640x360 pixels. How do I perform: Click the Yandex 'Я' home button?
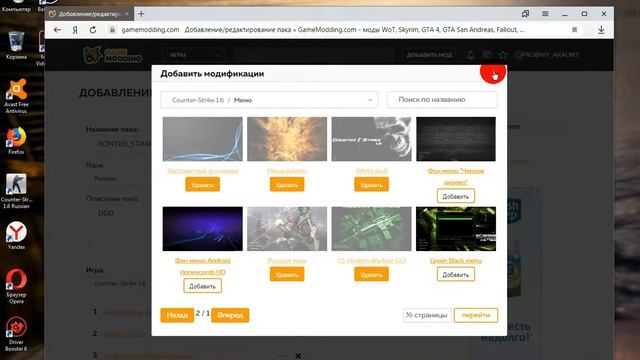(x=75, y=30)
